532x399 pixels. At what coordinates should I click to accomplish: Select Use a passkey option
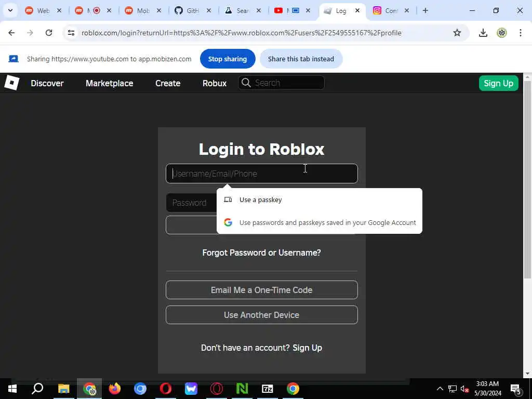320,199
